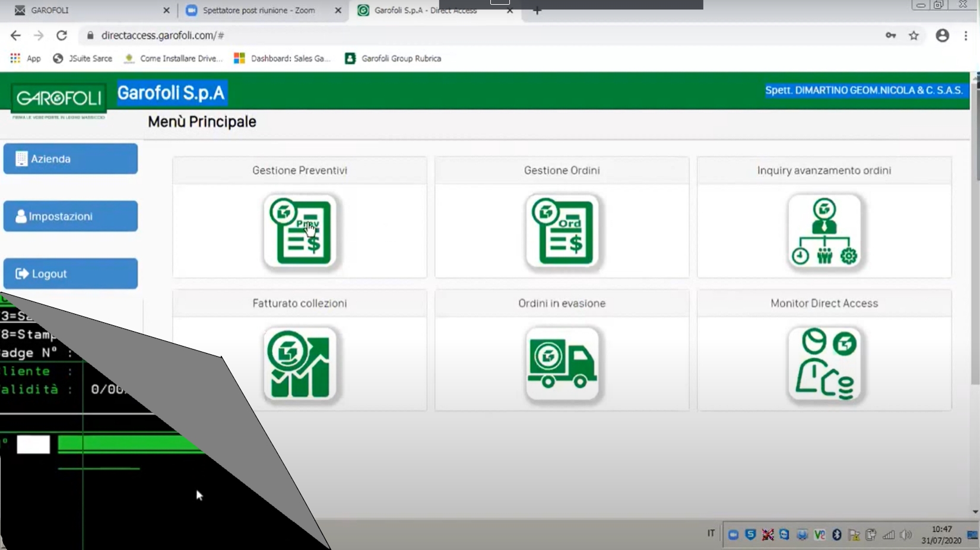The width and height of the screenshot is (980, 550).
Task: Go forward in browser history
Action: 39,36
